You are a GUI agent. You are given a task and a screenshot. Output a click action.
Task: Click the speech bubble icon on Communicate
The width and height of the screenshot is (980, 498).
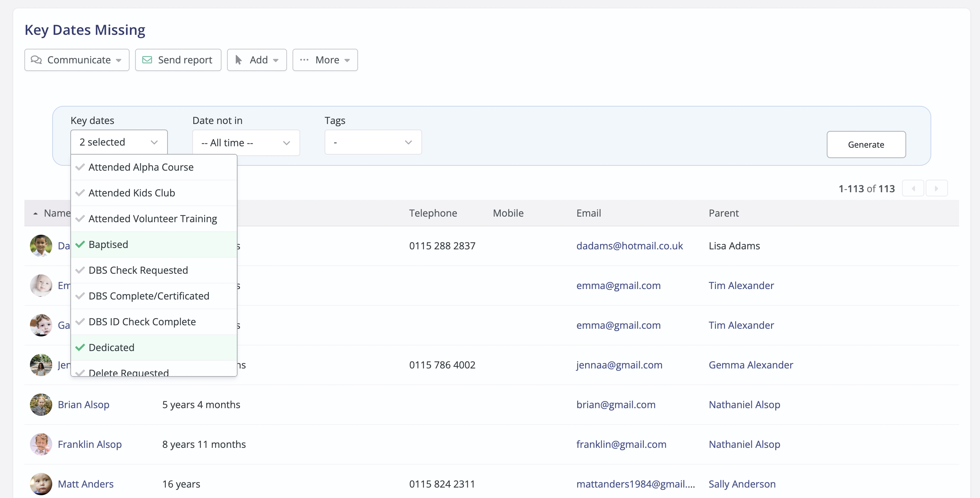pos(37,60)
